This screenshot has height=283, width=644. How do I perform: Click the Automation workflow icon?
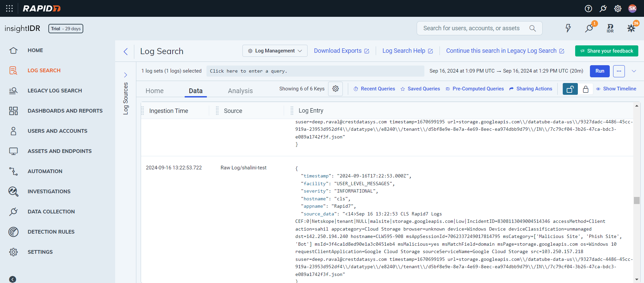(x=13, y=171)
